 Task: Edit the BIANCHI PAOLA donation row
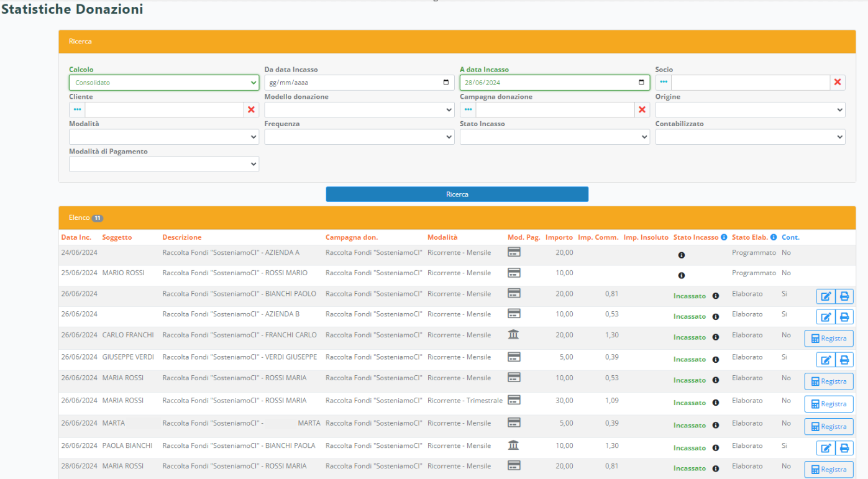click(x=825, y=448)
